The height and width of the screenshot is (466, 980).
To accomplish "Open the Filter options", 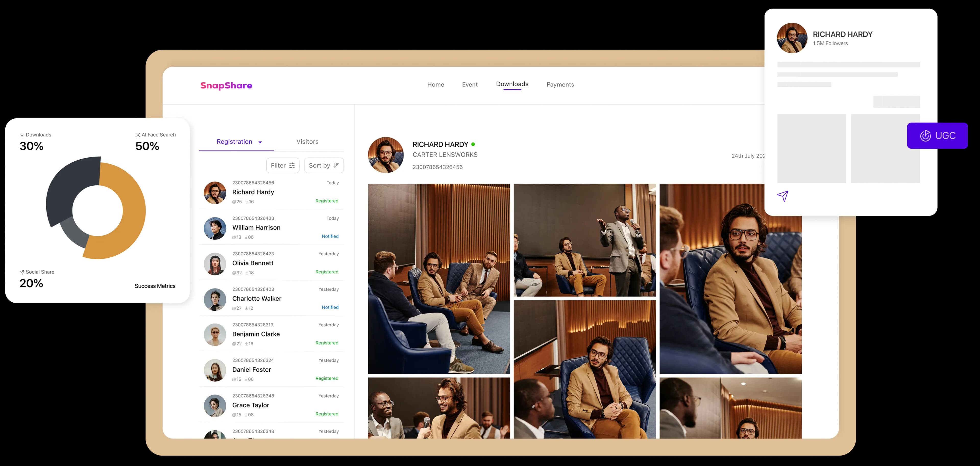I will pos(283,165).
